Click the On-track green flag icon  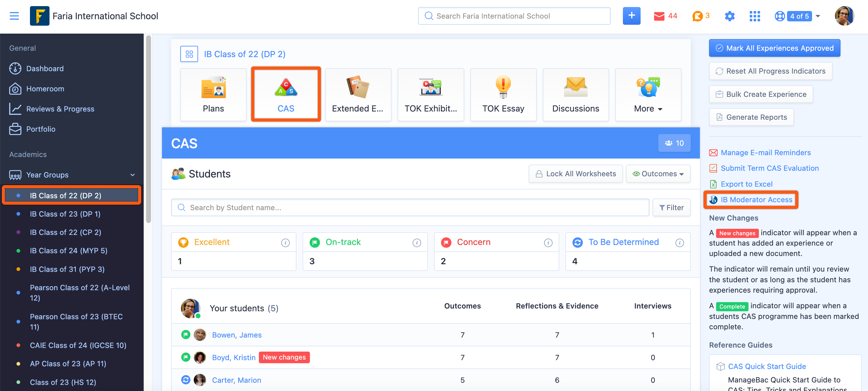[x=315, y=242]
